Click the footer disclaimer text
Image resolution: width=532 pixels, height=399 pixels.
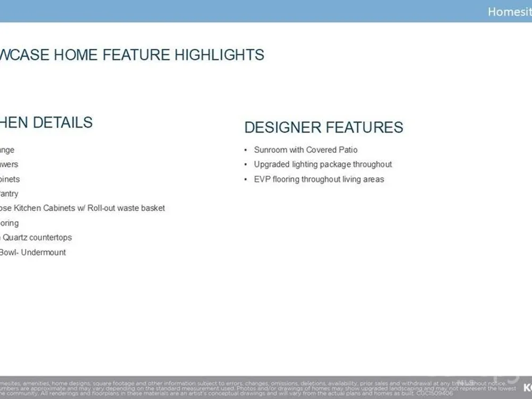pos(258,388)
